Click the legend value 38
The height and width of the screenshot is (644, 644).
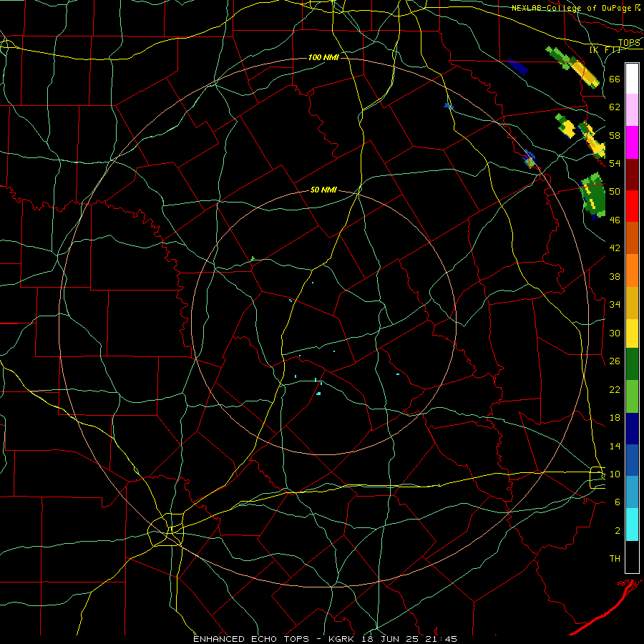[x=615, y=276]
